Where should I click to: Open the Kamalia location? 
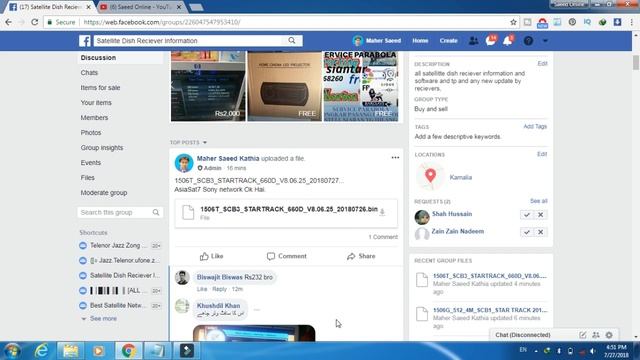(x=460, y=177)
